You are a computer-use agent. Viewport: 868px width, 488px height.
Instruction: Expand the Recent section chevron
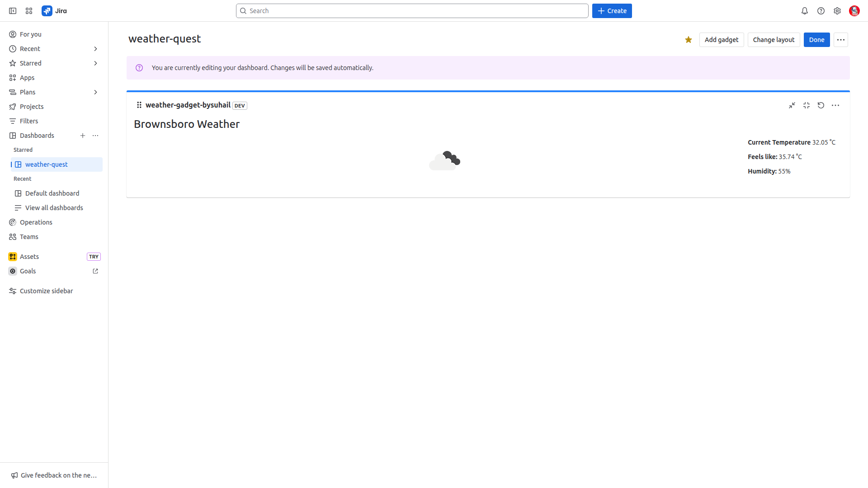click(95, 49)
